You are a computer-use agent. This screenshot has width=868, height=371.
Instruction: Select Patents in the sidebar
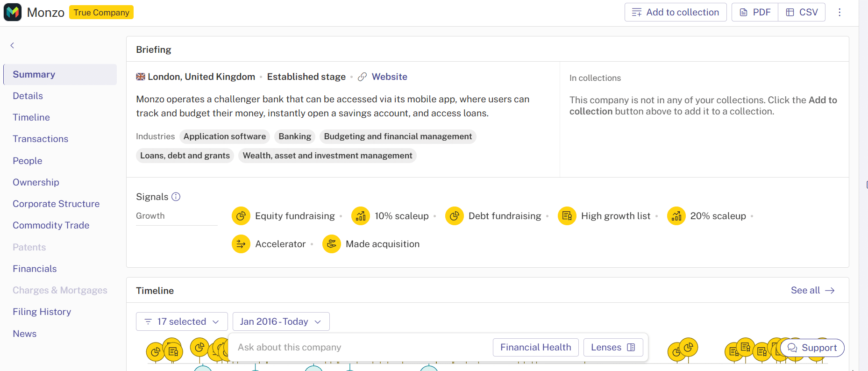pos(29,247)
